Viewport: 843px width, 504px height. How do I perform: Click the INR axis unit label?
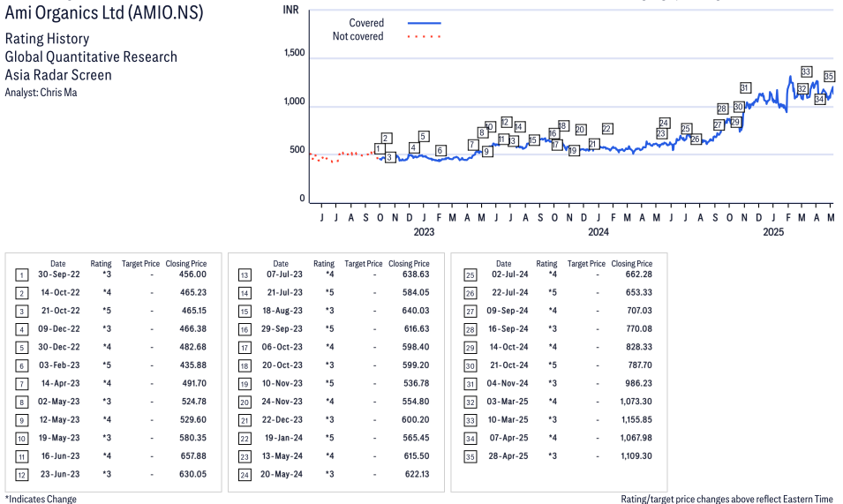pos(290,11)
